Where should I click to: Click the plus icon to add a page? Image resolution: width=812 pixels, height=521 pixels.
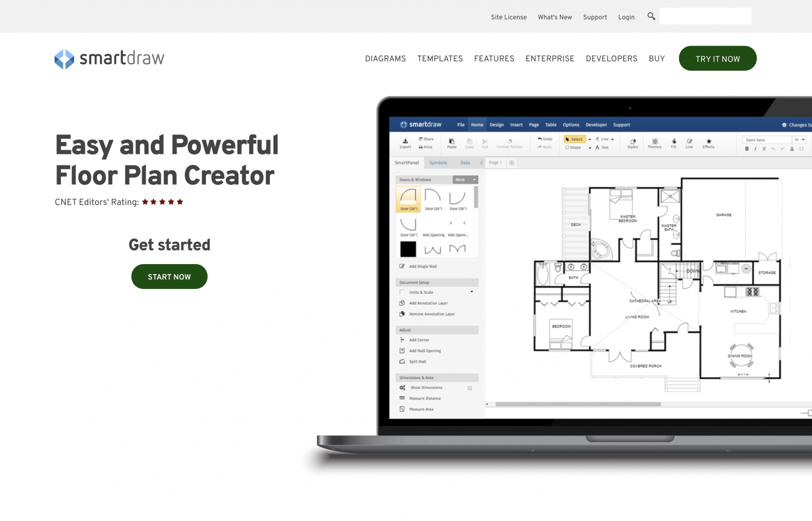512,163
